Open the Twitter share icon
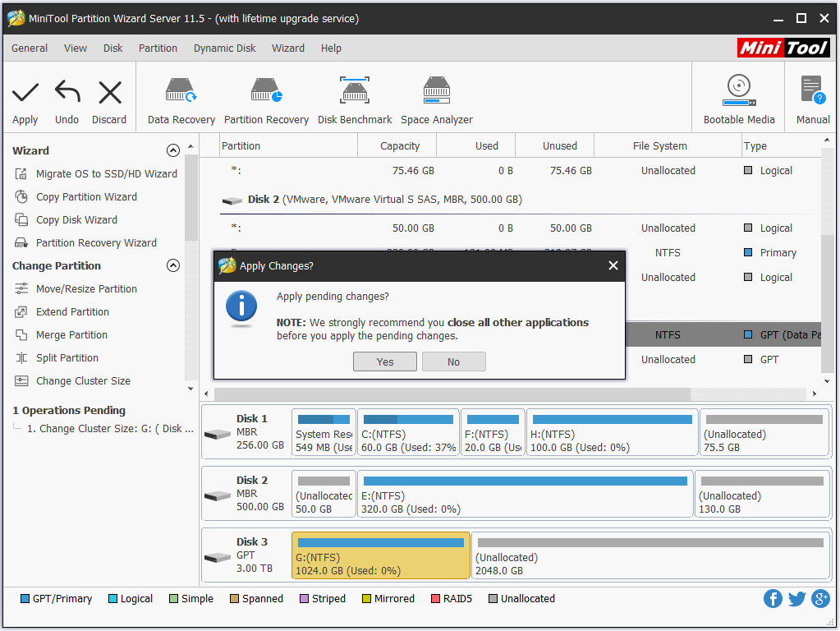The width and height of the screenshot is (840, 631). (x=796, y=598)
